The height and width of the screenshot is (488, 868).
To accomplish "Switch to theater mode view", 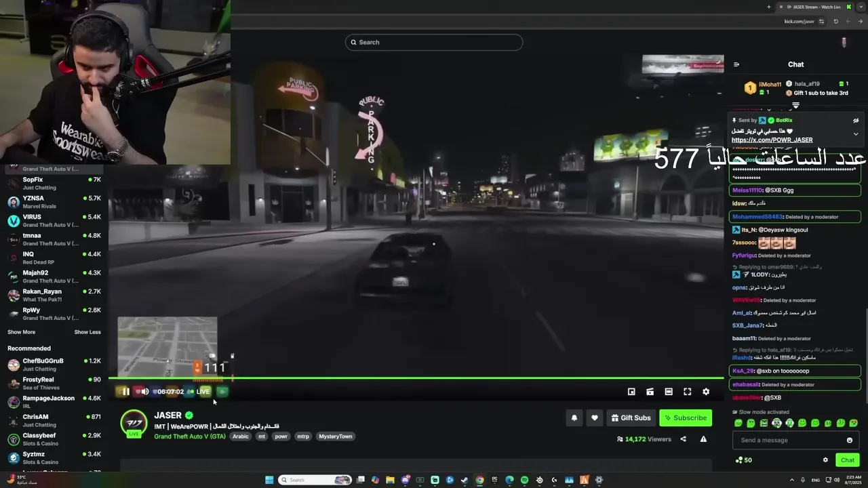I will pyautogui.click(x=669, y=392).
